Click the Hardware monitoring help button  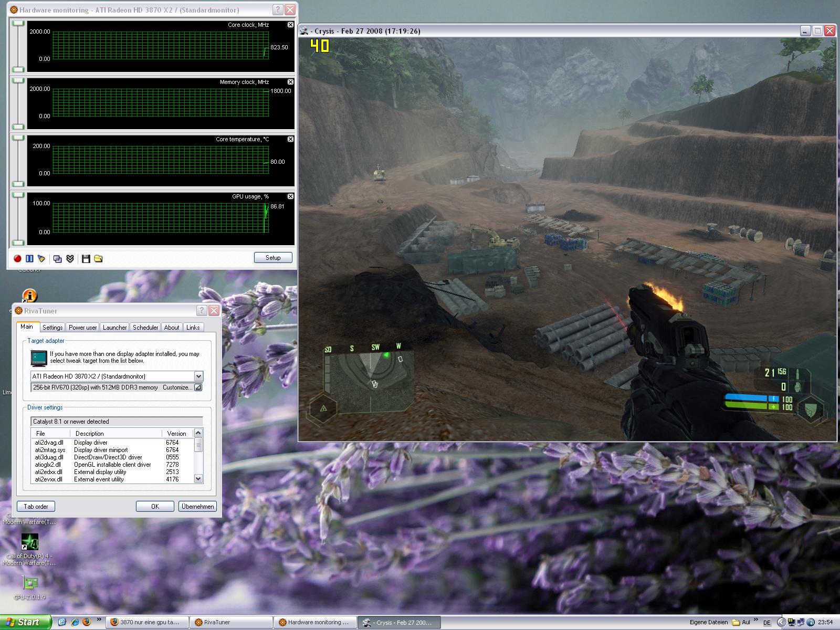(278, 10)
